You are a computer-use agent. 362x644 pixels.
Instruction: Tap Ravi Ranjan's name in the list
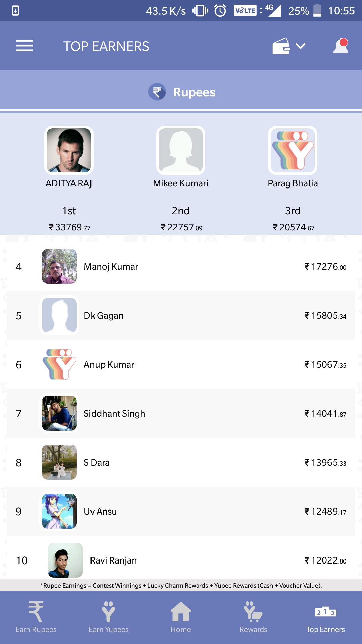tap(113, 560)
